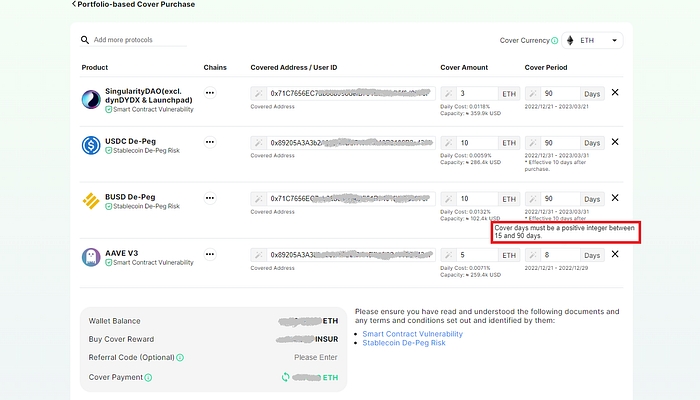700x400 pixels.
Task: Remove the BUSD De-Peg cover row
Action: click(x=615, y=198)
